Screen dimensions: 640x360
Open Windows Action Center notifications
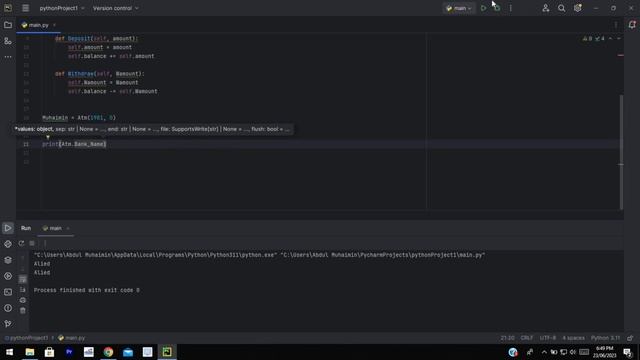tap(627, 352)
